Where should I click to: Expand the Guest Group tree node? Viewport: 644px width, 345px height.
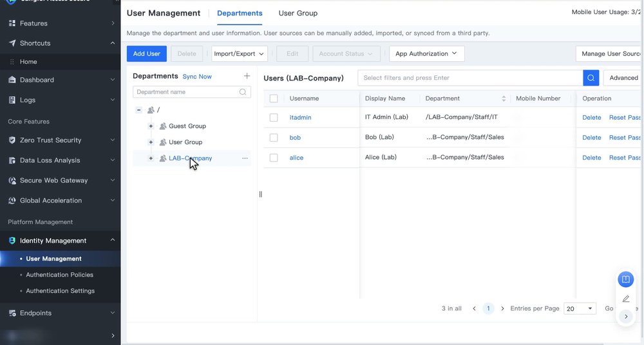pyautogui.click(x=151, y=126)
